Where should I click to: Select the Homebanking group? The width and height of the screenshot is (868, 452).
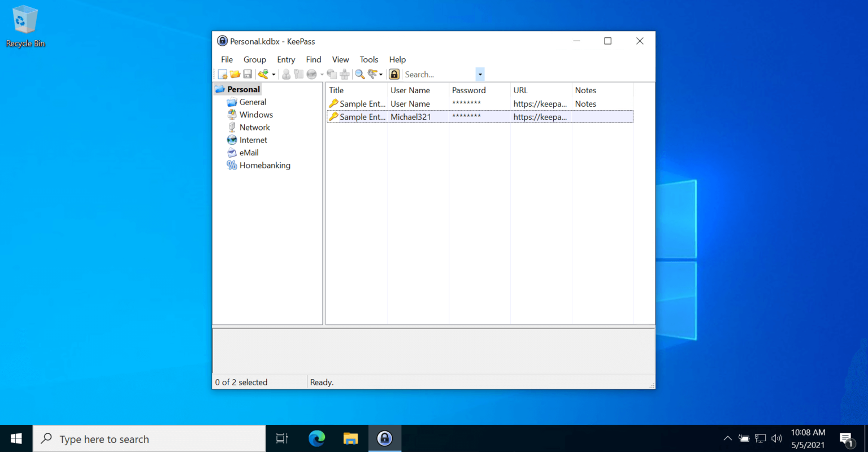265,165
